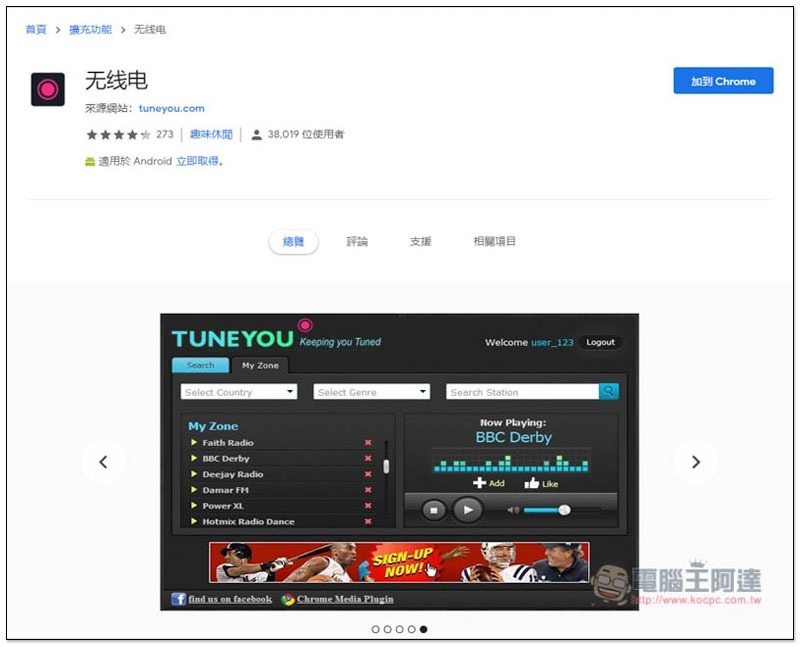The width and height of the screenshot is (800, 647).
Task: Switch to the 評論 tab
Action: click(x=357, y=241)
